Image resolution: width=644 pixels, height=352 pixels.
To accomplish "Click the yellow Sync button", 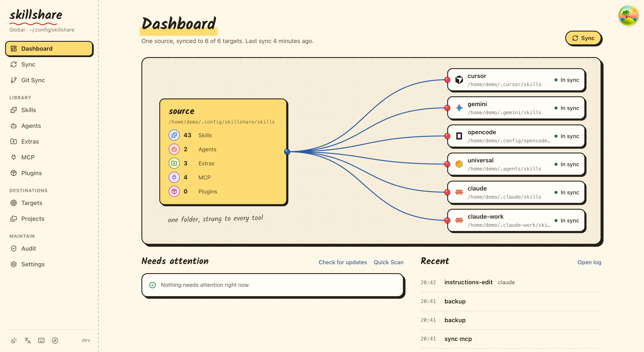I will pyautogui.click(x=583, y=38).
